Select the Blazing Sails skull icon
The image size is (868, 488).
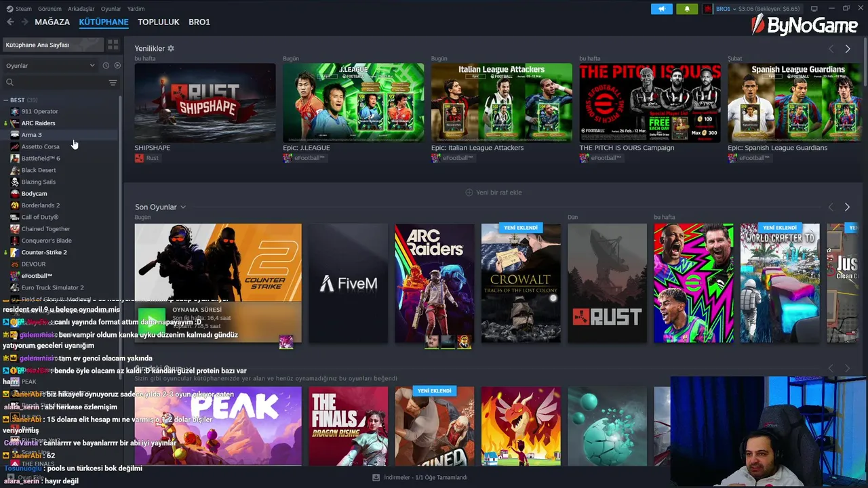click(15, 182)
